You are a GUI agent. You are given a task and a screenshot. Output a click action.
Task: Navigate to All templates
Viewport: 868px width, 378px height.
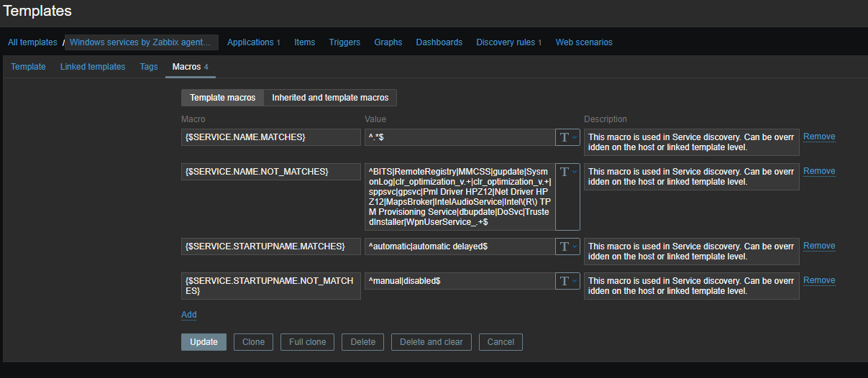tap(32, 42)
